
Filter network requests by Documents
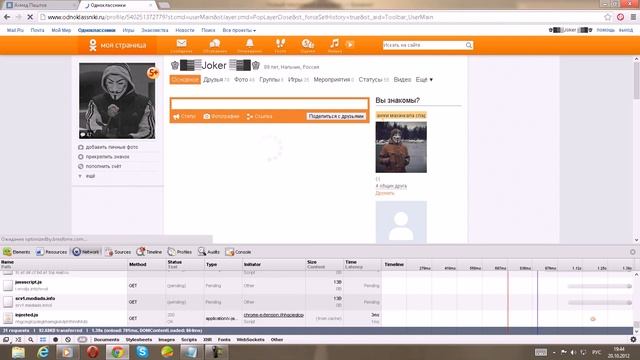point(106,340)
